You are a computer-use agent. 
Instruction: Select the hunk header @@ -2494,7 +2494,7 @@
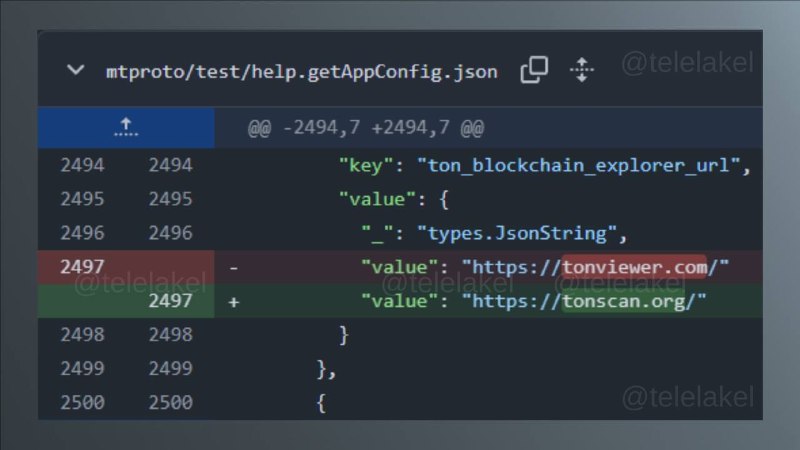pyautogui.click(x=366, y=128)
